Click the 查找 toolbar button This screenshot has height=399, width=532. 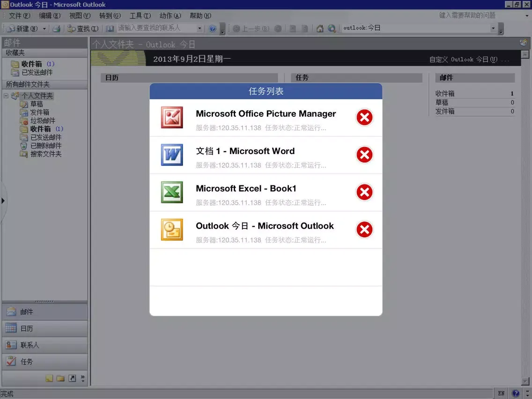pos(83,29)
